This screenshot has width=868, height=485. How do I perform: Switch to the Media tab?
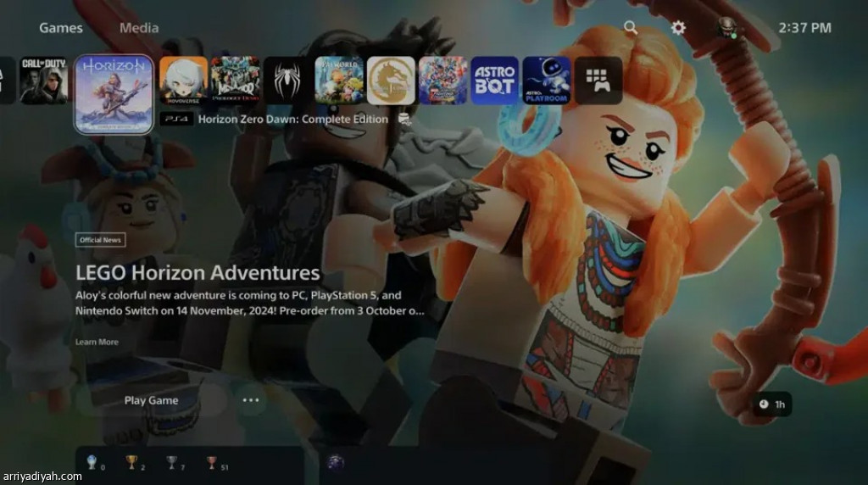coord(139,28)
